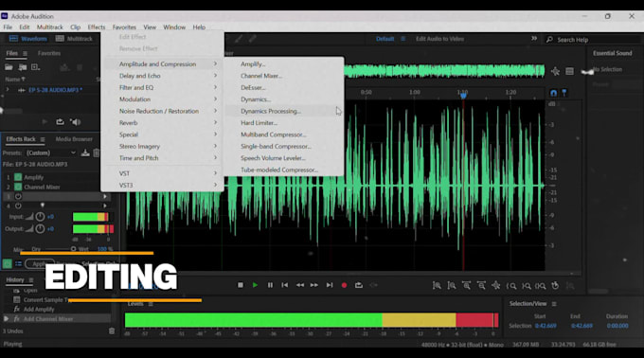Click Zoom Out Time icon

click(x=481, y=285)
